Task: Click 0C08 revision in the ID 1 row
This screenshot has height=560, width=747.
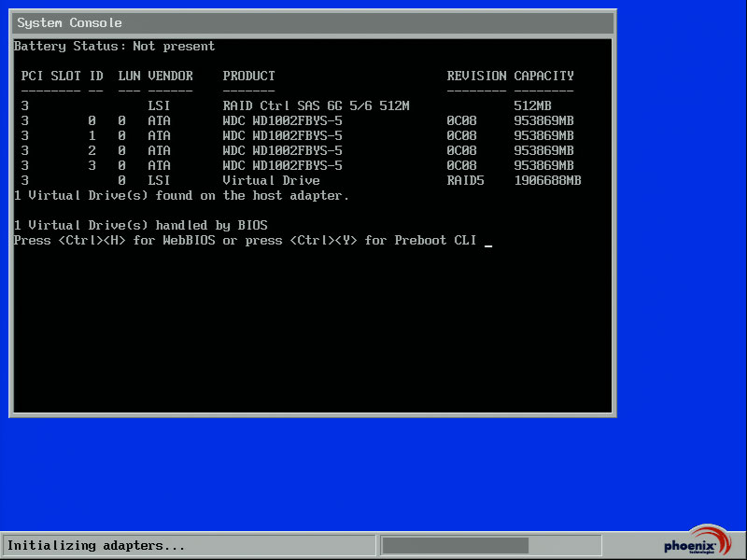Action: tap(461, 135)
